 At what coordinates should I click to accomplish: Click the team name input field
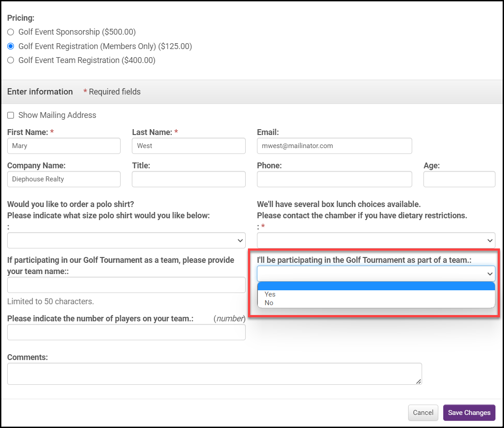coord(126,285)
